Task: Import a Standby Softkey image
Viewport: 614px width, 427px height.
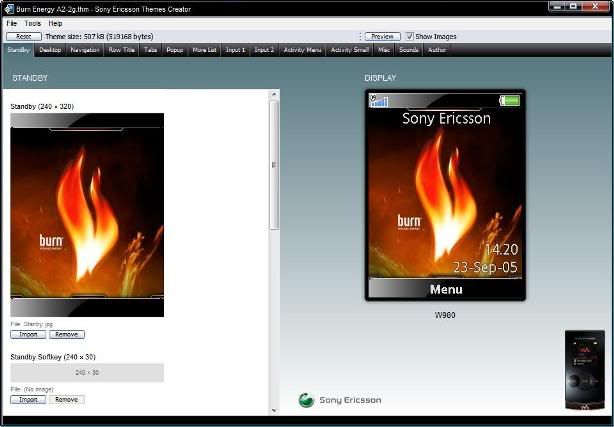Action: tap(28, 400)
